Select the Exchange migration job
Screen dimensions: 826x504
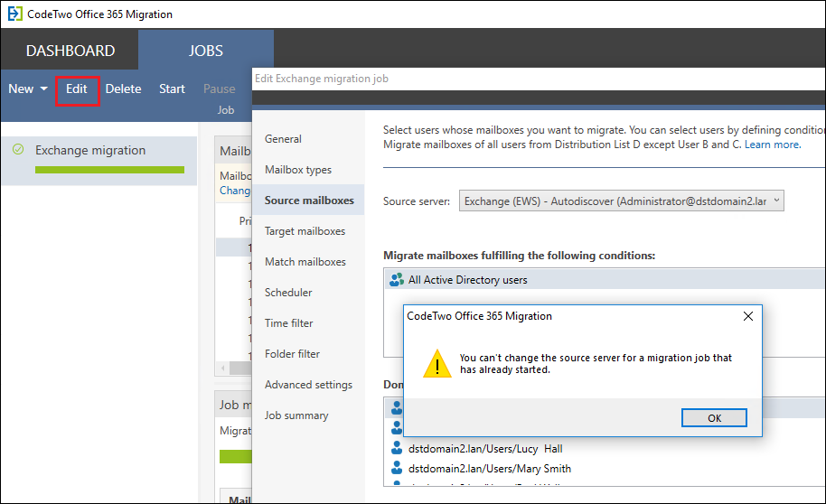pyautogui.click(x=99, y=160)
